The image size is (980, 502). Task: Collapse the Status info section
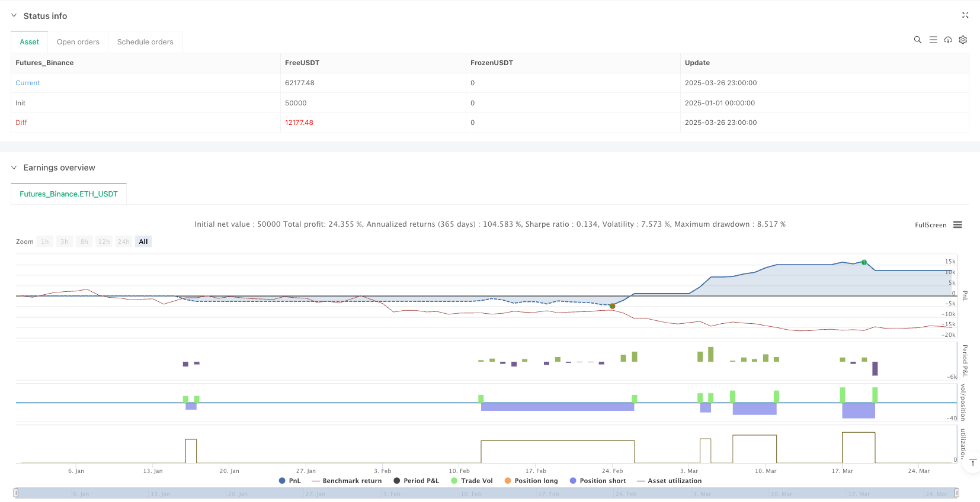coord(14,15)
